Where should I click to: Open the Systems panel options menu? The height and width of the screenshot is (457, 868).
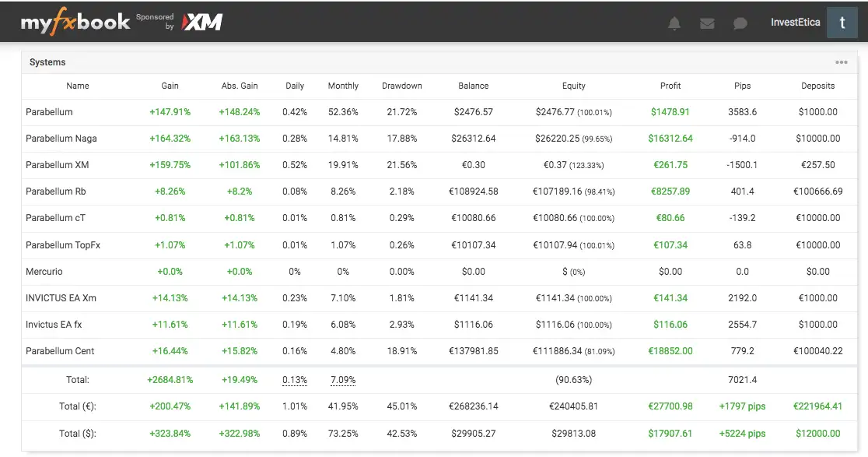click(x=842, y=62)
